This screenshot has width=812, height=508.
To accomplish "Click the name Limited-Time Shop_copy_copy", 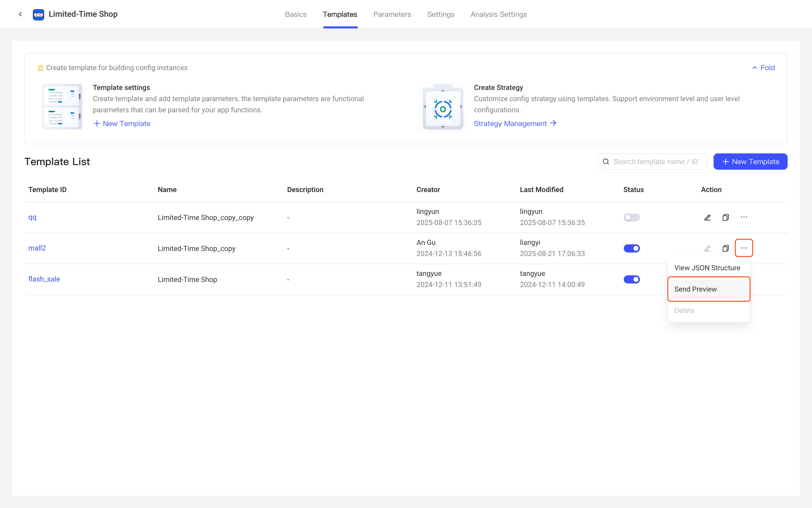I will [206, 217].
